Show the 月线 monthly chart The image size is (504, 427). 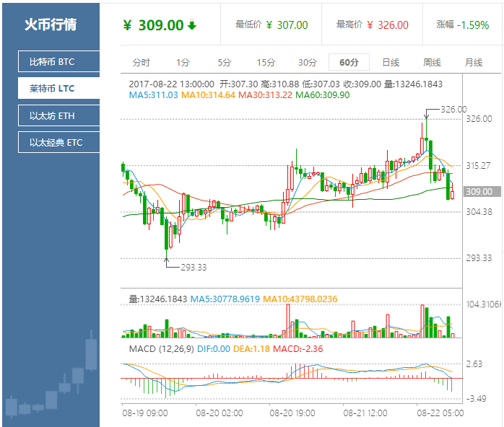(474, 62)
